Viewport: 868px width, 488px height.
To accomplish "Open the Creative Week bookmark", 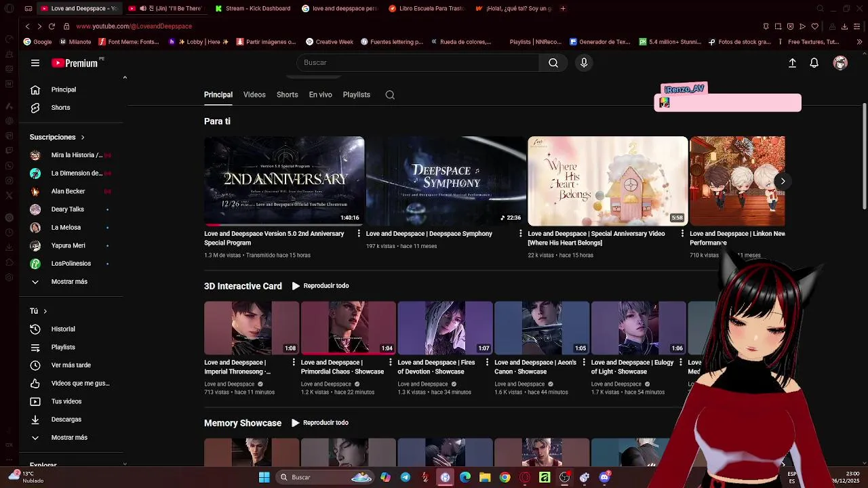I will 330,42.
